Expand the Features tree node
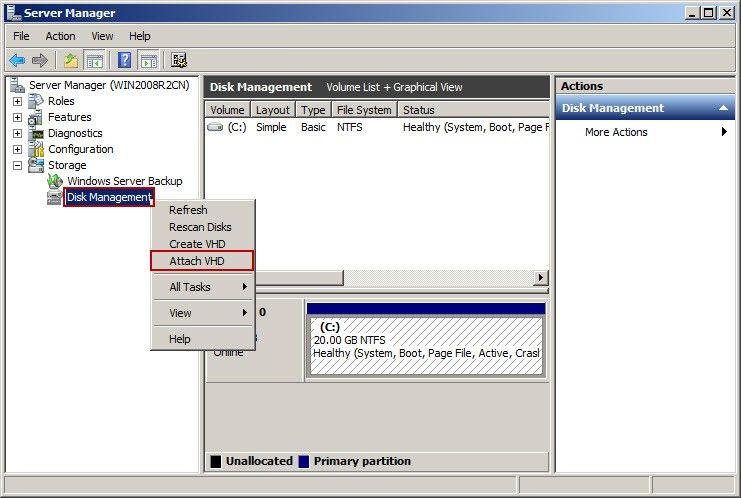Image resolution: width=741 pixels, height=498 pixels. coord(17,118)
